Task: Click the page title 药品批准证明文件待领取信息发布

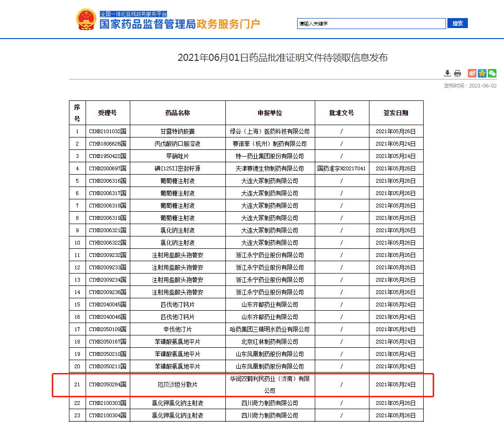Action: coord(282,58)
